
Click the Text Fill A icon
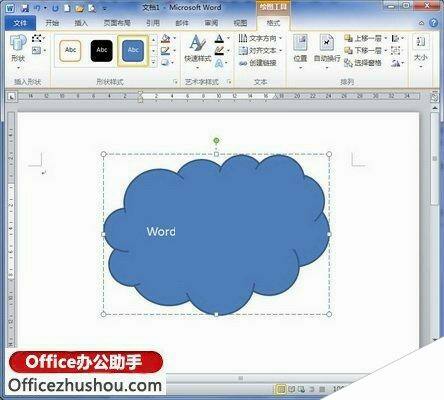click(219, 39)
